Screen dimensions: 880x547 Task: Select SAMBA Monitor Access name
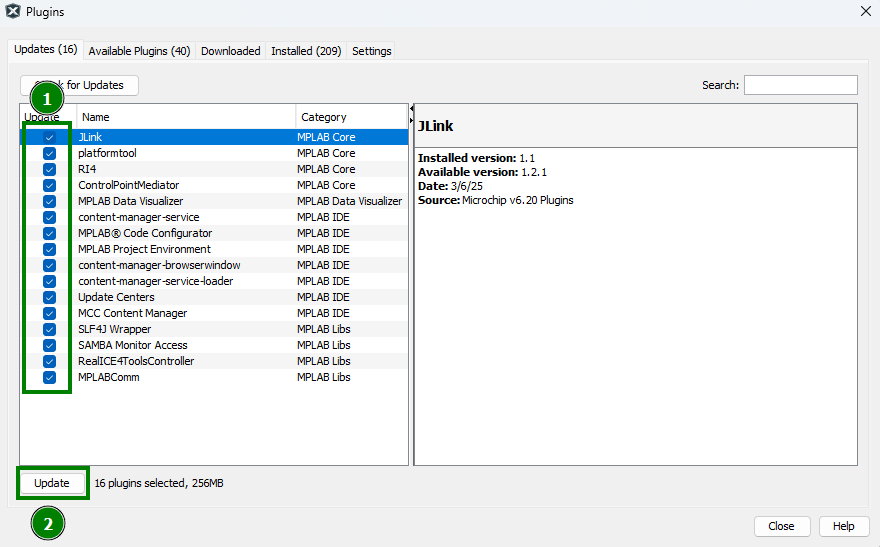132,345
